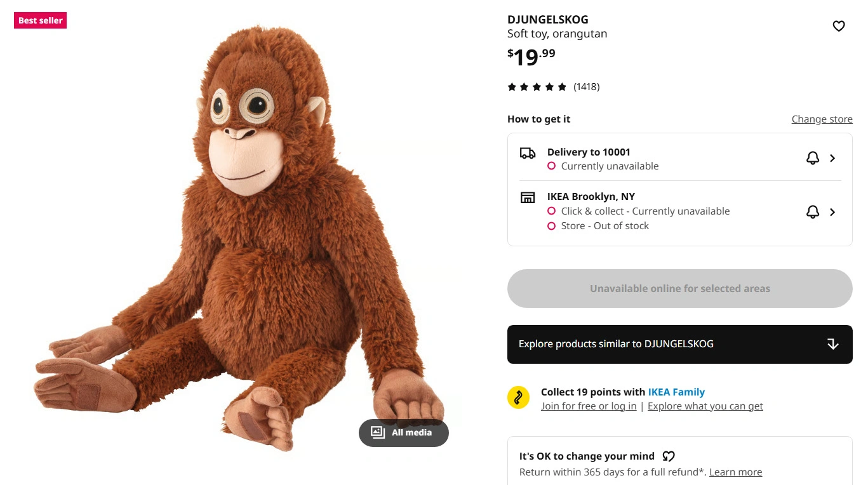Expand IKEA Brooklyn, NY store details chevron
868x485 pixels.
(x=832, y=212)
